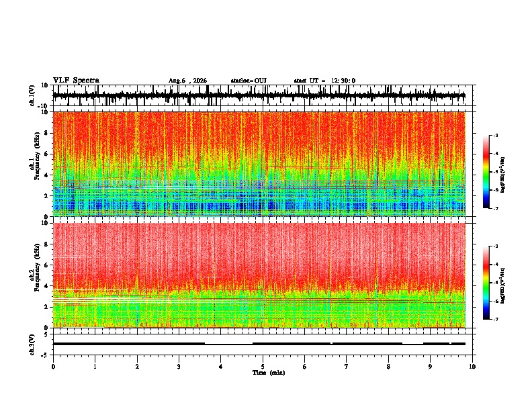Click the time axis tick label "7"
Screen dimensions: 532x411
(347, 367)
